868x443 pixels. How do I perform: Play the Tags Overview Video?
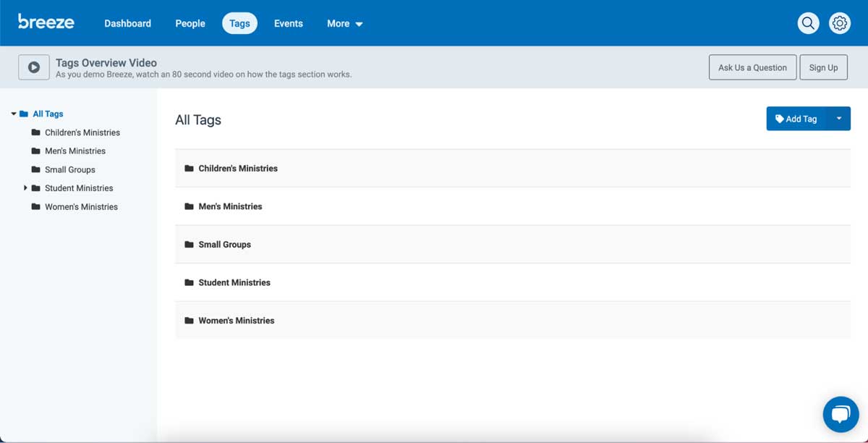click(33, 67)
